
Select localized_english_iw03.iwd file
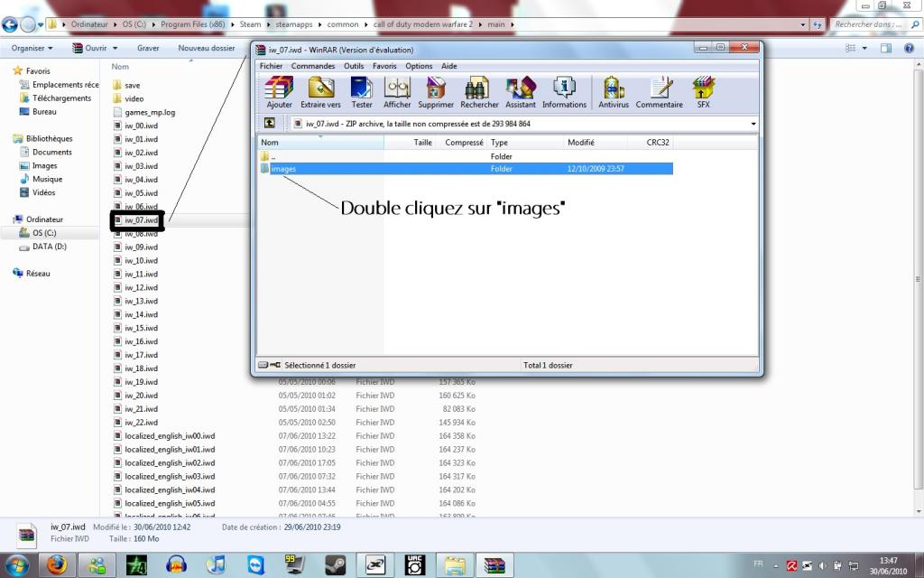170,477
